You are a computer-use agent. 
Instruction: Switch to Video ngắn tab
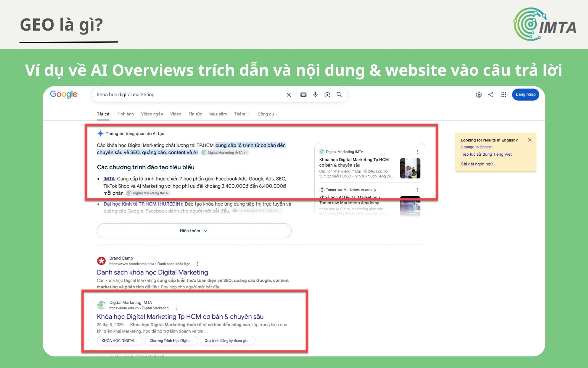pos(152,114)
